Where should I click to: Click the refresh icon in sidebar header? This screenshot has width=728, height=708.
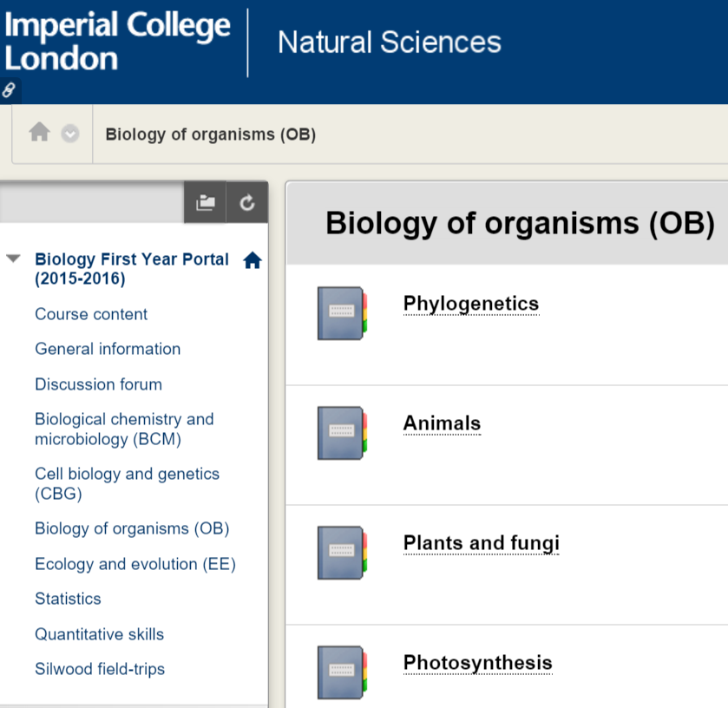tap(247, 202)
